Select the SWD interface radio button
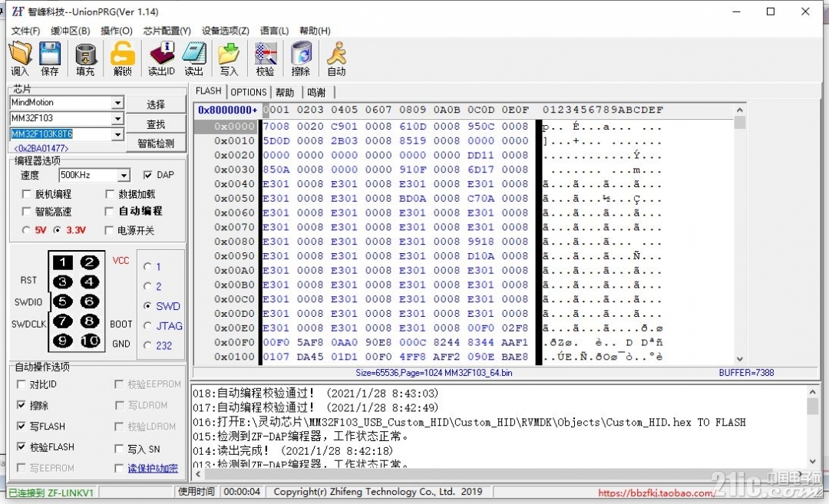Image resolution: width=829 pixels, height=504 pixels. click(147, 306)
